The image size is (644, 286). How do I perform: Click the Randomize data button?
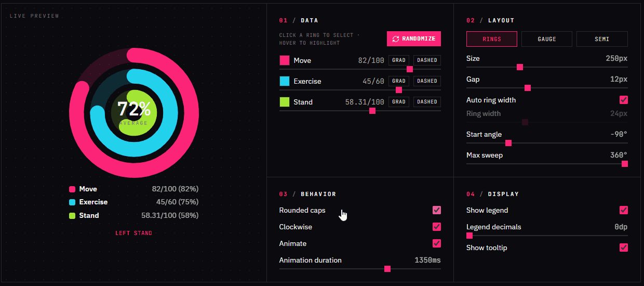click(x=414, y=39)
